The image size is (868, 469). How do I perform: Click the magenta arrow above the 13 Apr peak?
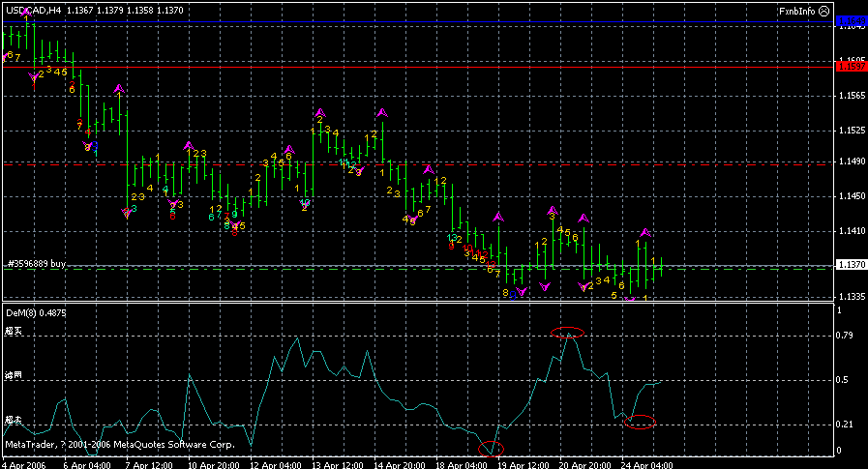coord(319,112)
